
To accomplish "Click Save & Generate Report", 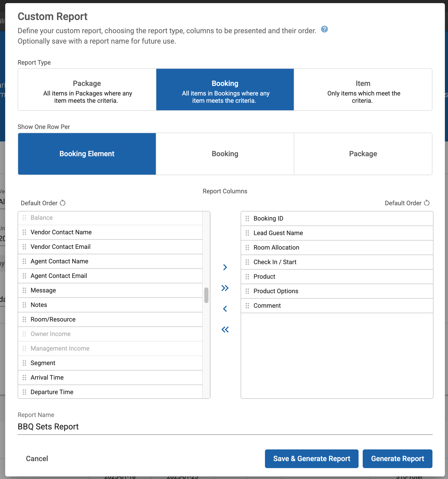I will coord(311,459).
